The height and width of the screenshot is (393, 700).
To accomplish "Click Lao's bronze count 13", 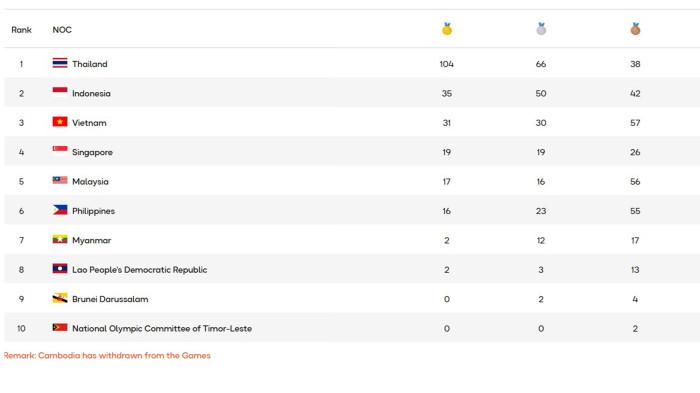I will coord(635,270).
